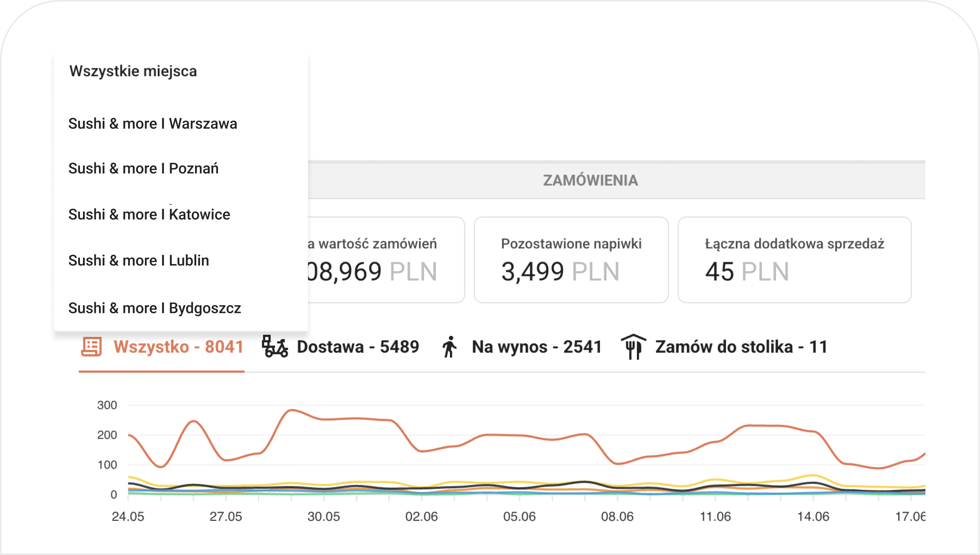The image size is (980, 555).
Task: Click the Łączna dodatkowa sprzedaż card
Action: click(795, 260)
